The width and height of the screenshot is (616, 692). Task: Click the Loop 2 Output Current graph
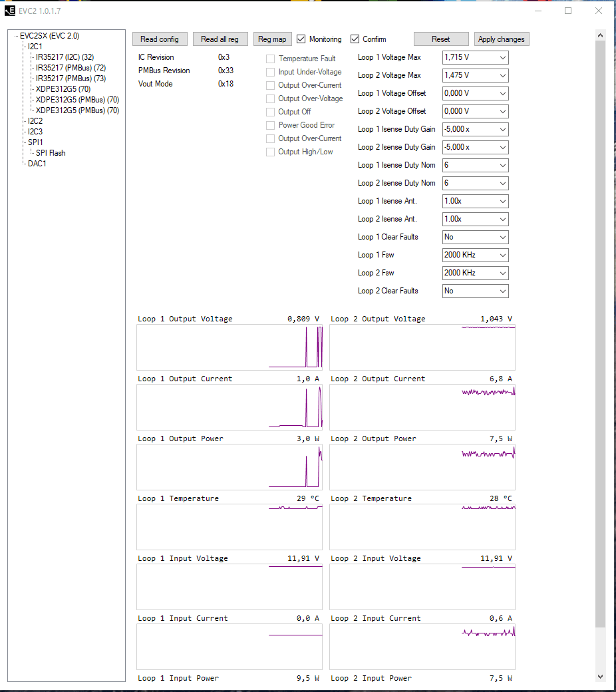click(x=422, y=407)
